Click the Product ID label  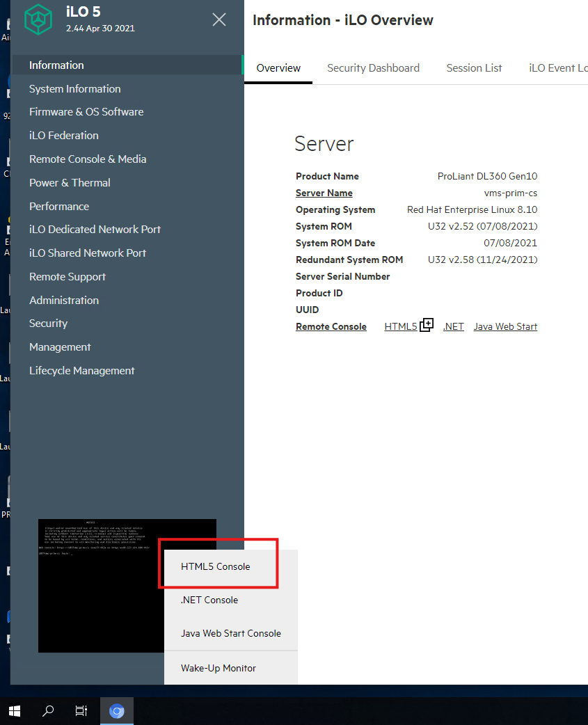point(319,293)
